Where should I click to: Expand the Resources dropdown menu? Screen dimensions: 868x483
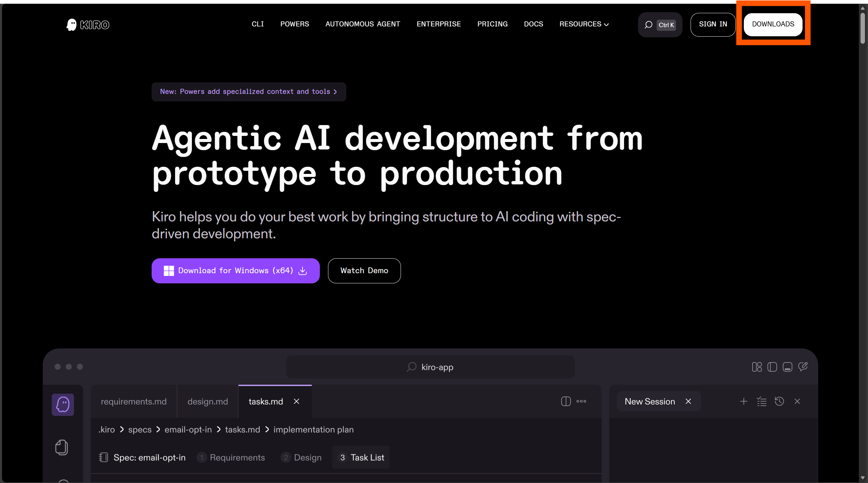(x=584, y=24)
